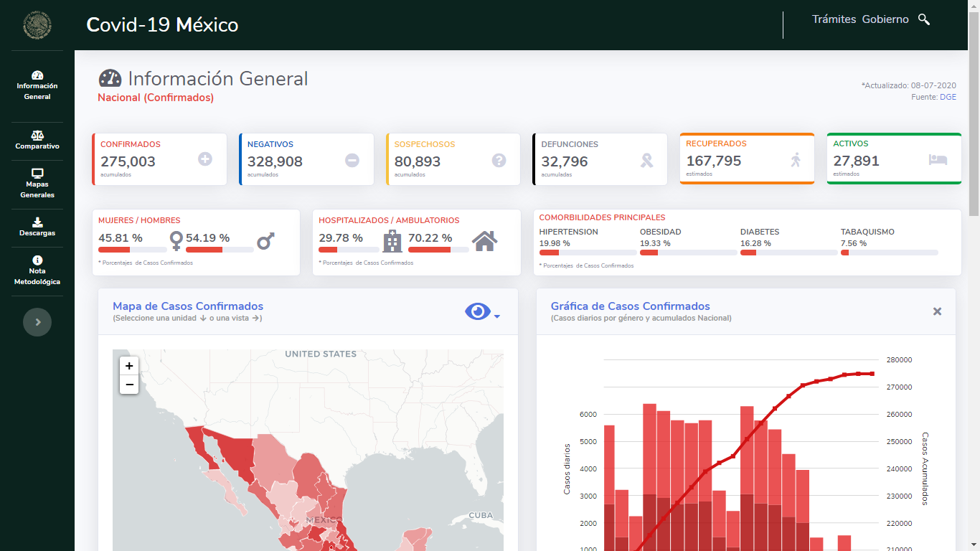Open the search magnifier icon in header
Screen dimensions: 980x551
pos(924,19)
